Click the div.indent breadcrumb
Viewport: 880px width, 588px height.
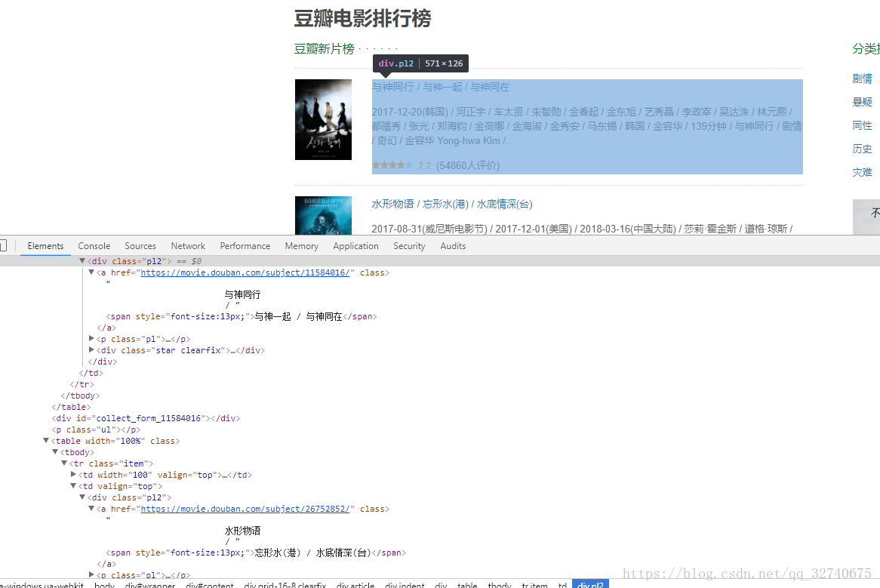(405, 584)
